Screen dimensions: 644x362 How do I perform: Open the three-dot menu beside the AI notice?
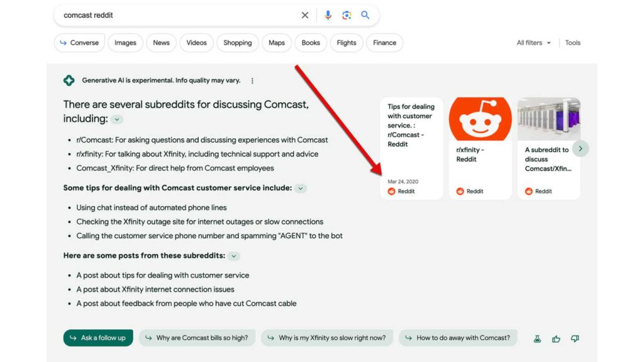[x=252, y=81]
